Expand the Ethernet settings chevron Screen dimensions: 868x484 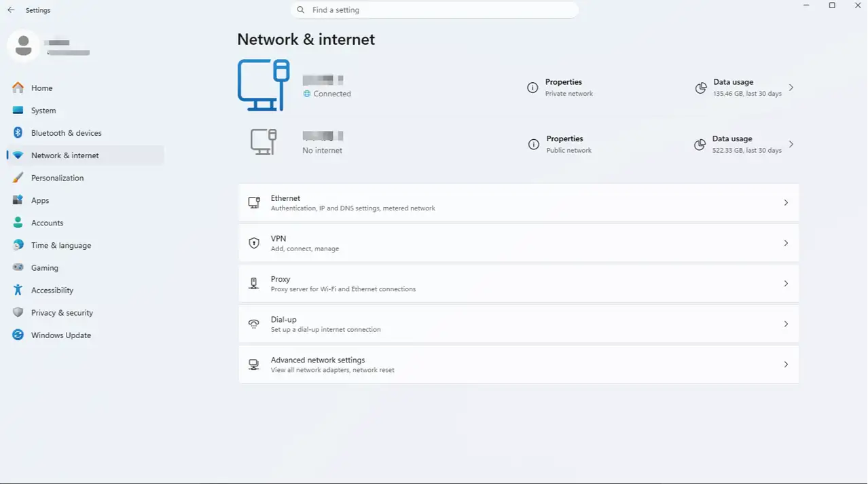point(786,203)
